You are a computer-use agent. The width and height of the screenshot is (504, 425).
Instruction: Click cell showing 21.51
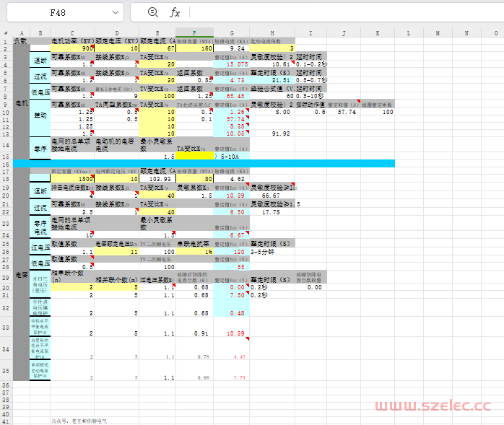pos(272,80)
